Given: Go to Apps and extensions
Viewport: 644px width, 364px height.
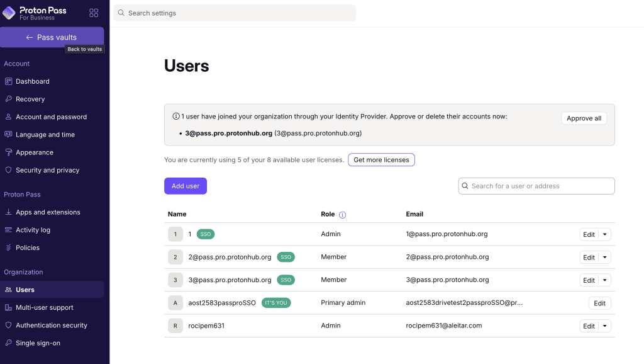Looking at the screenshot, I should click(48, 212).
